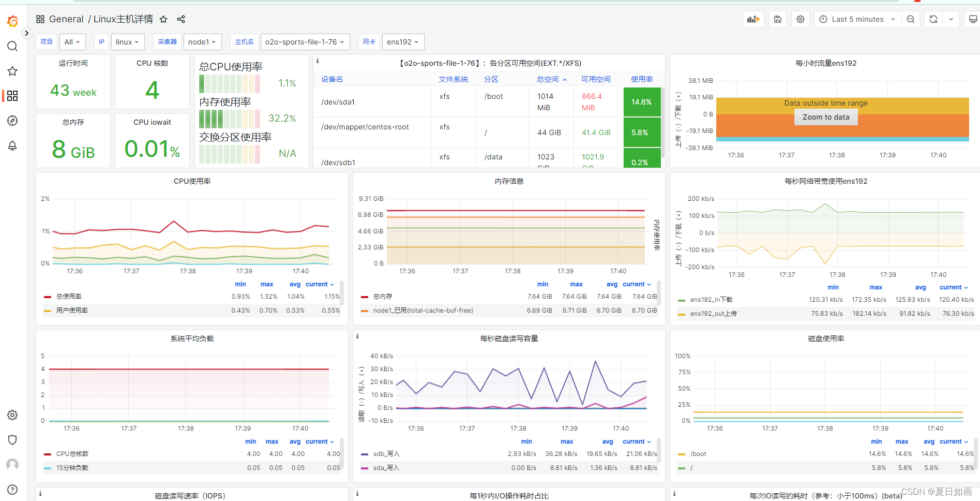Viewport: 980px width, 501px height.
Task: Click the Add panel icon
Action: click(753, 19)
